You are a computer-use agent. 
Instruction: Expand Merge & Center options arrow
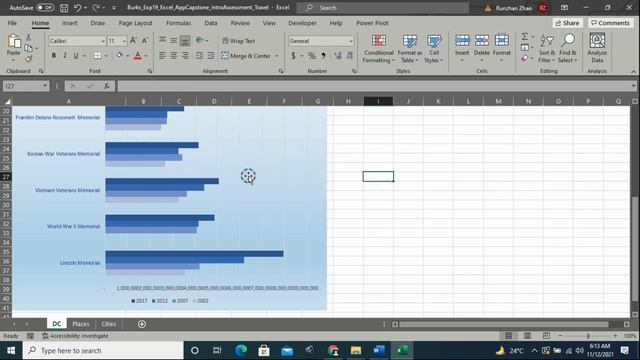pos(277,56)
